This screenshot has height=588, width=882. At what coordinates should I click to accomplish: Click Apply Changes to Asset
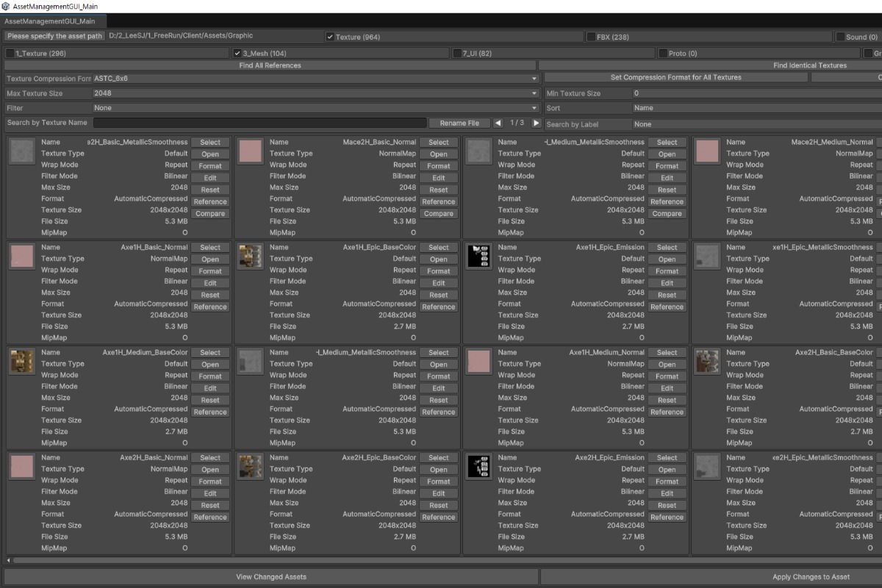click(x=810, y=576)
